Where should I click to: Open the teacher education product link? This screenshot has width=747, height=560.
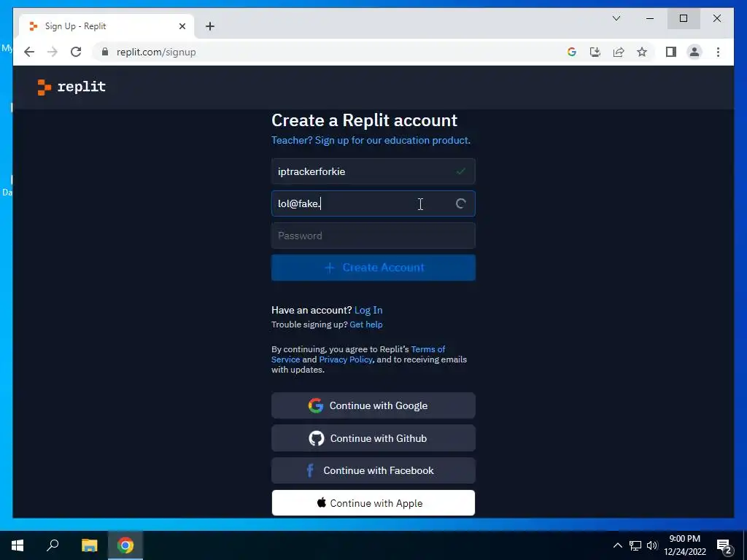371,141
